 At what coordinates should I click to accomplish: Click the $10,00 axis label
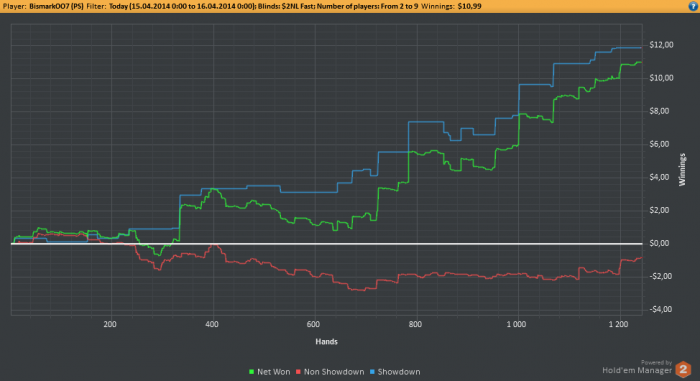661,78
